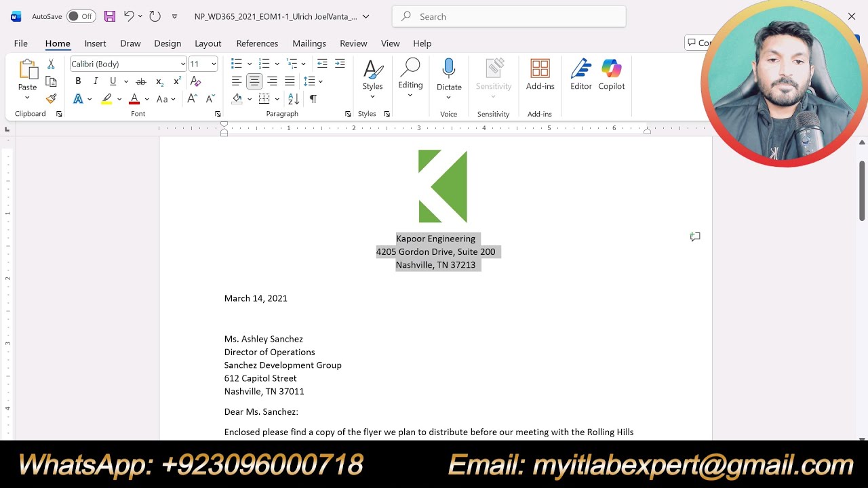This screenshot has width=868, height=488.
Task: Toggle Italic formatting
Action: [96, 81]
